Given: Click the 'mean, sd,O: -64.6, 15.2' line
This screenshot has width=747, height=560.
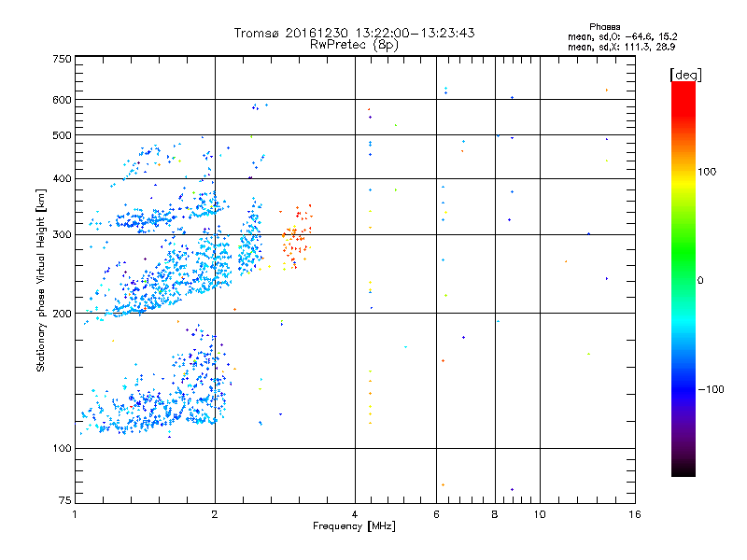Looking at the screenshot, I should click(x=622, y=36).
